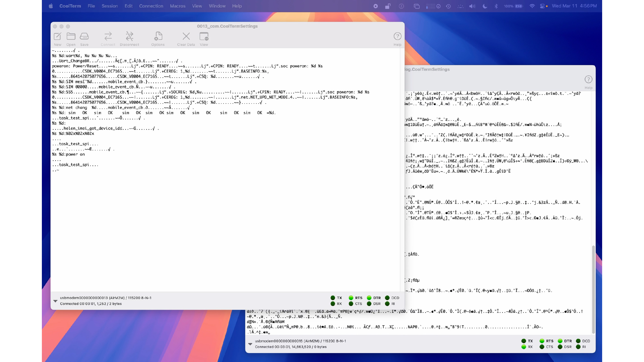Screen dimensions: 644x362
Task: Open Help in the front CoolTerm window
Action: (397, 39)
